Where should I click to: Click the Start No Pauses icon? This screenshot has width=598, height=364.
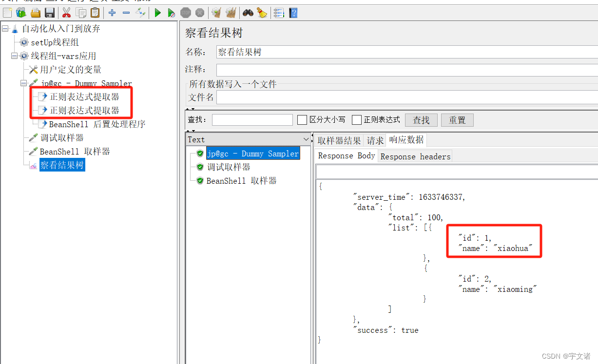[171, 13]
